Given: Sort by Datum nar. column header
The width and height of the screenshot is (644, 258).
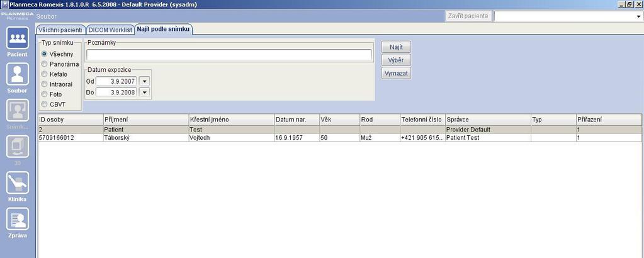Looking at the screenshot, I should (x=297, y=120).
